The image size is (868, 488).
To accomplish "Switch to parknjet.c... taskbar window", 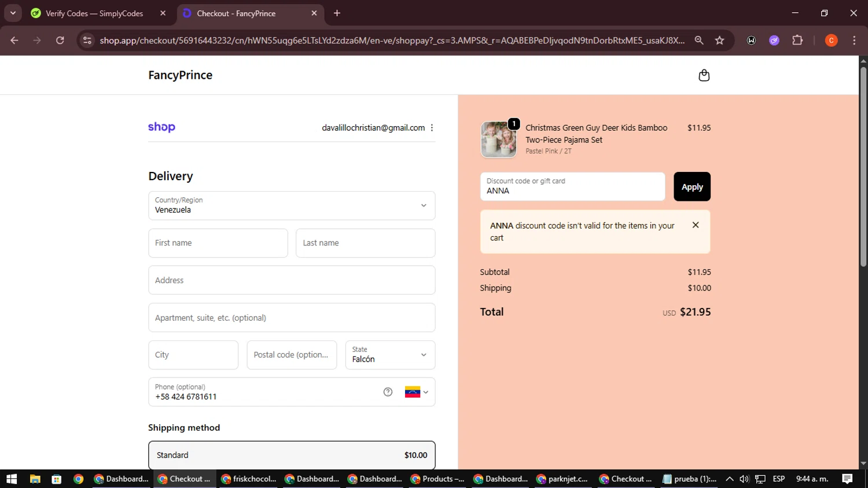I will click(564, 479).
